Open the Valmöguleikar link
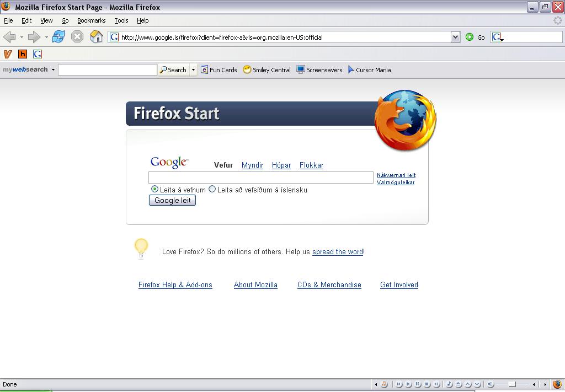The height and width of the screenshot is (392, 565). click(395, 182)
